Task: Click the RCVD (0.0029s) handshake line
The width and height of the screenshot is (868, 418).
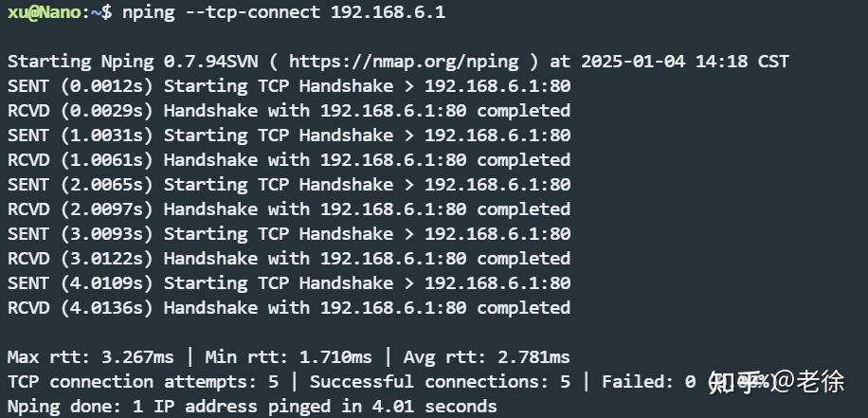Action: tap(289, 111)
